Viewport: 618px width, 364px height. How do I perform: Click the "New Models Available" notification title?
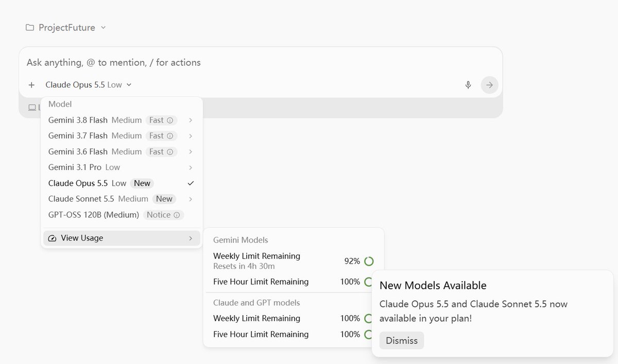click(433, 285)
